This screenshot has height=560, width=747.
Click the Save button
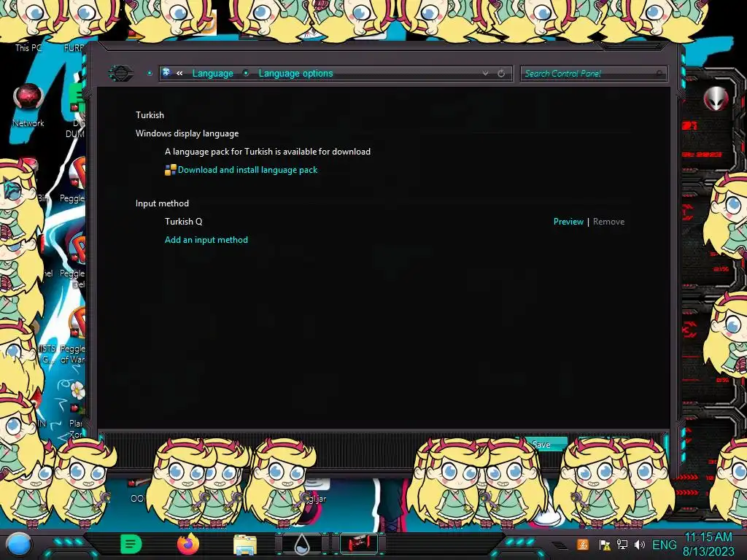pyautogui.click(x=541, y=444)
